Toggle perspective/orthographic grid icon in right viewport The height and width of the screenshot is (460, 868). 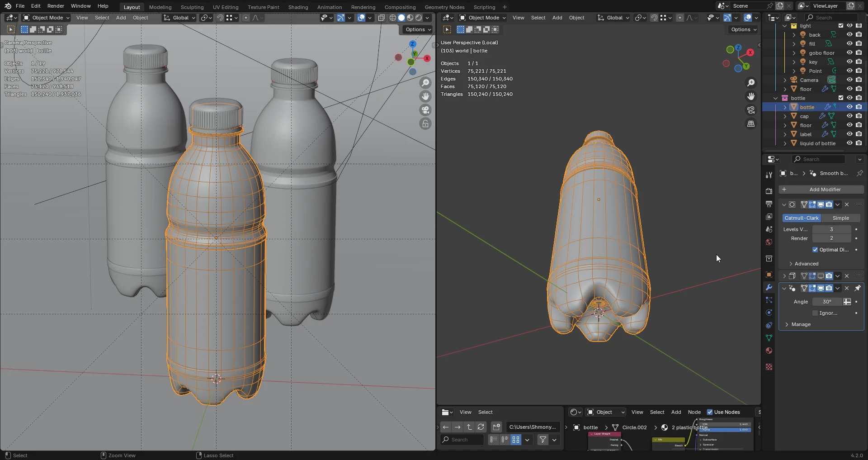(751, 123)
